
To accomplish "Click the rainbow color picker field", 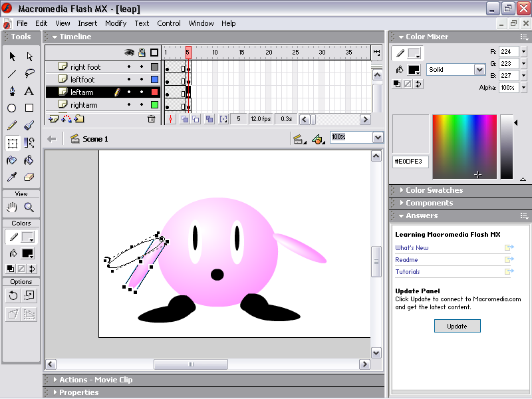I will [x=464, y=146].
